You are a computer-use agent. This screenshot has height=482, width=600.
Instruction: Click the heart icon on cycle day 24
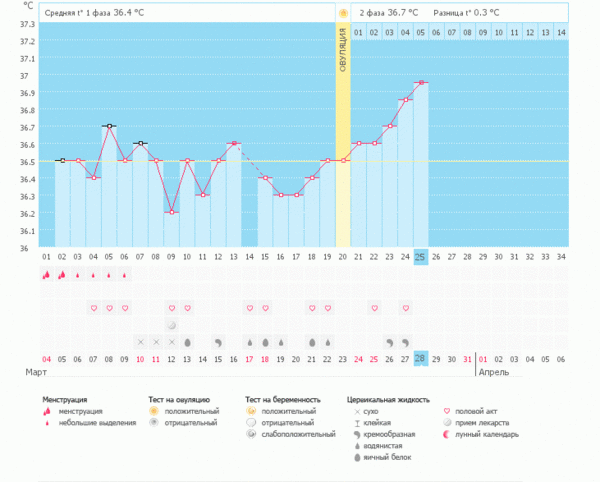(405, 308)
